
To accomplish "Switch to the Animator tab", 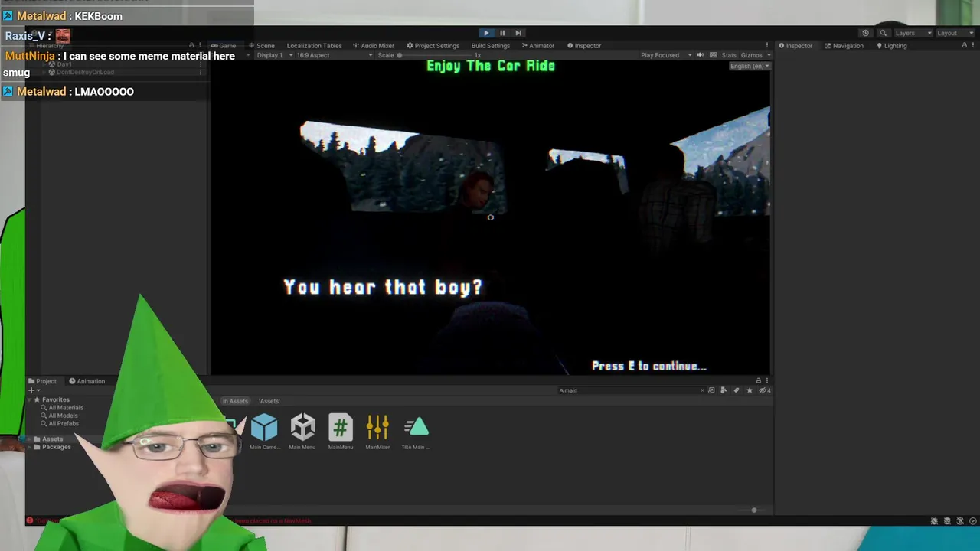I will [x=537, y=46].
